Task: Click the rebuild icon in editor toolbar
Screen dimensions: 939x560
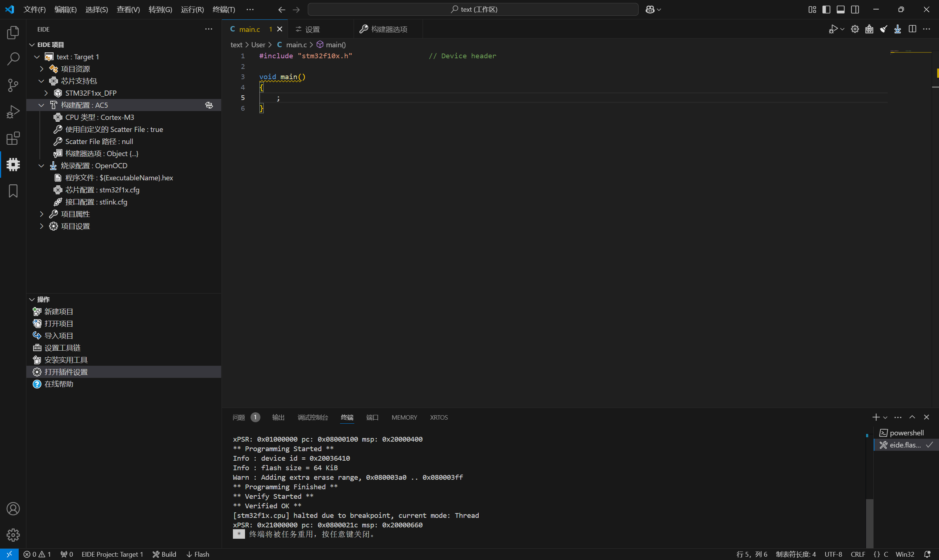Action: pos(869,29)
